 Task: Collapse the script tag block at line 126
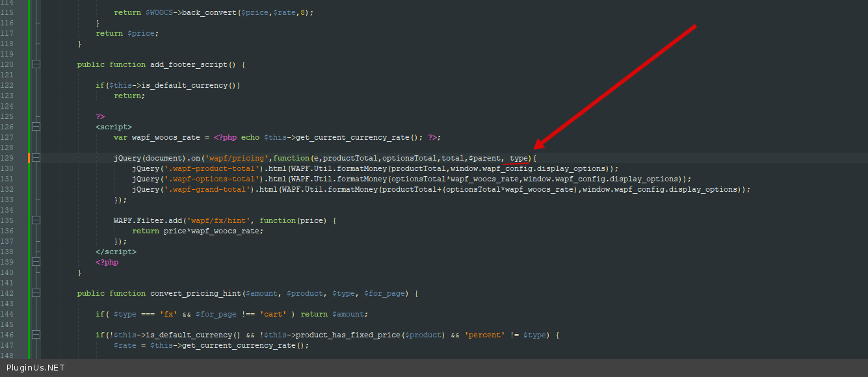[x=36, y=127]
